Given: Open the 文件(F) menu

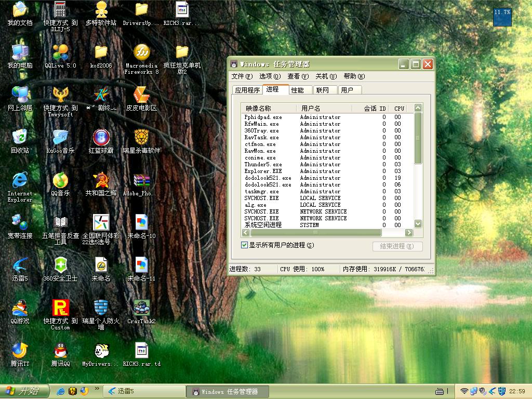Looking at the screenshot, I should (x=242, y=76).
